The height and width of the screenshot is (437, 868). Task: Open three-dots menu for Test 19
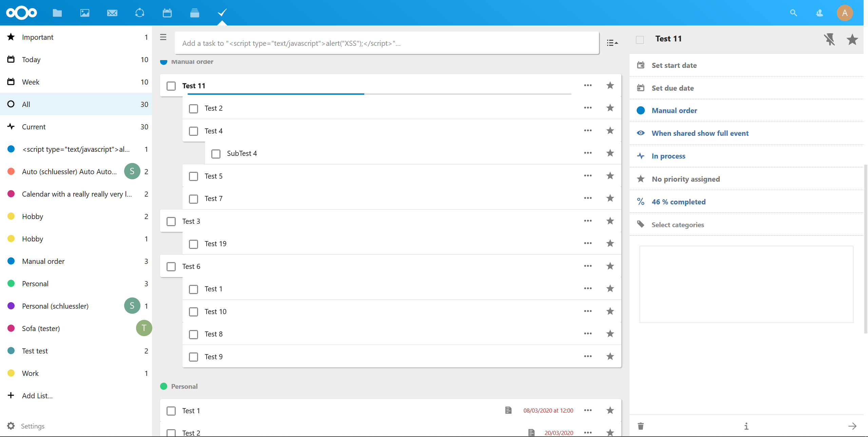click(588, 243)
